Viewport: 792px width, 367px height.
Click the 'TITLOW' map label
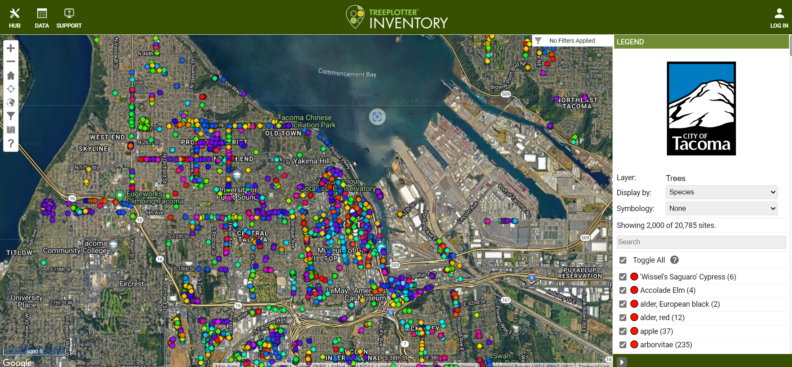click(20, 252)
